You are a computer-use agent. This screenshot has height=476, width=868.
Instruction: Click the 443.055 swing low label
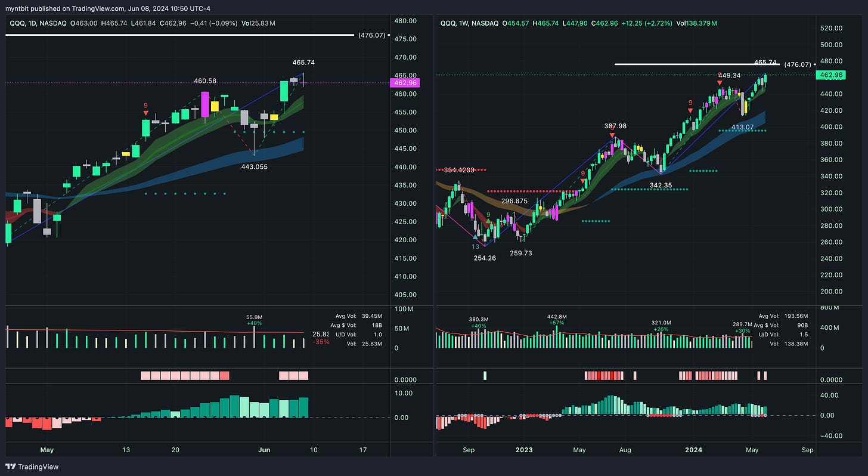coord(254,167)
